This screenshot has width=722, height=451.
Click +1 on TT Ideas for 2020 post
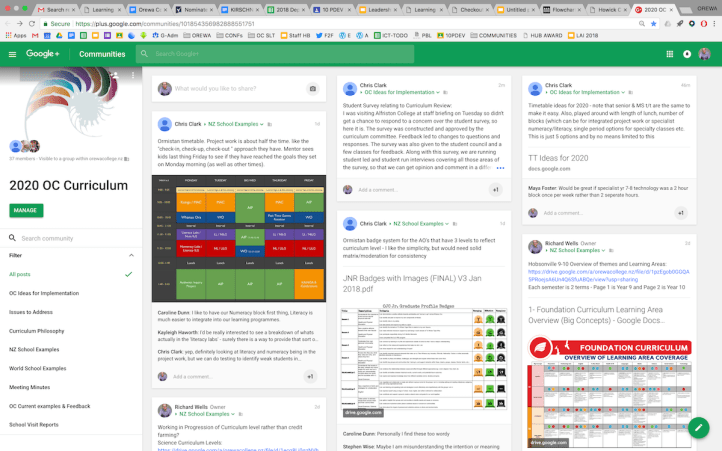(x=681, y=212)
